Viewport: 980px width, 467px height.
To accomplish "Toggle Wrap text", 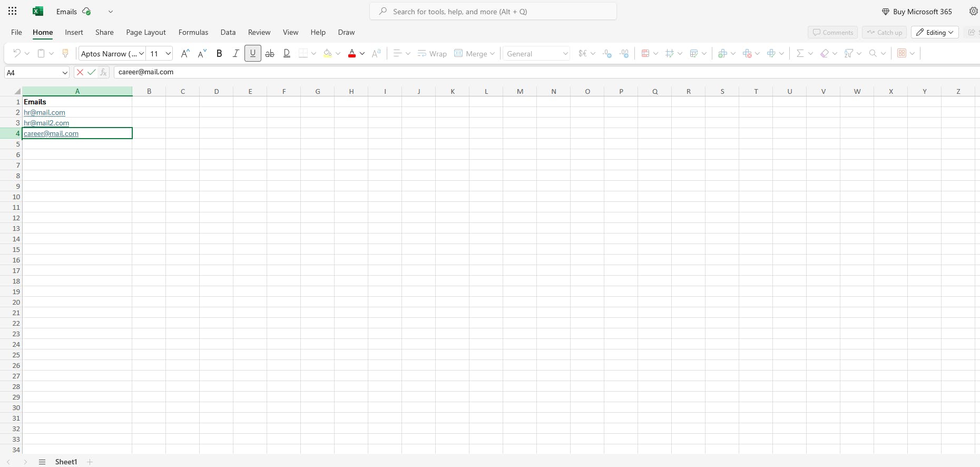I will 432,53.
